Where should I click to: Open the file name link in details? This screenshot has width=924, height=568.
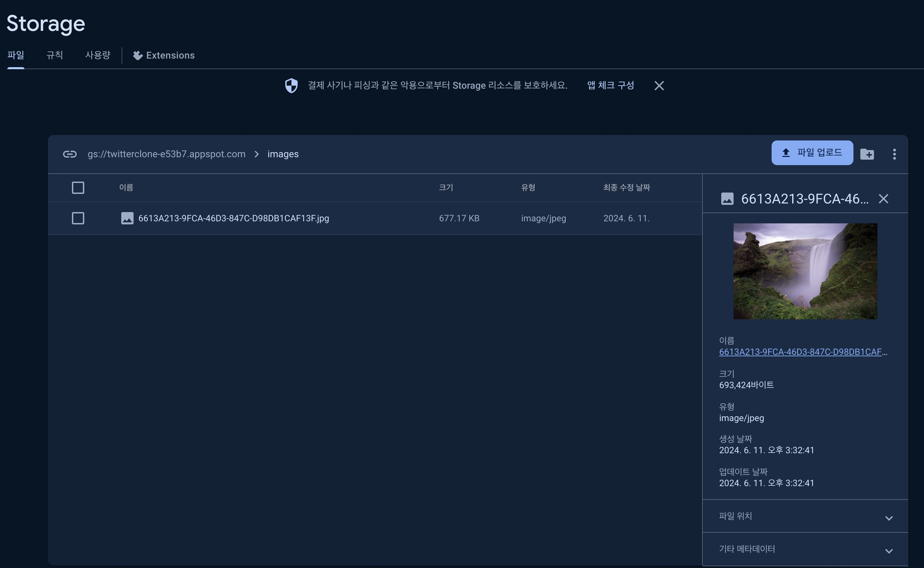800,352
